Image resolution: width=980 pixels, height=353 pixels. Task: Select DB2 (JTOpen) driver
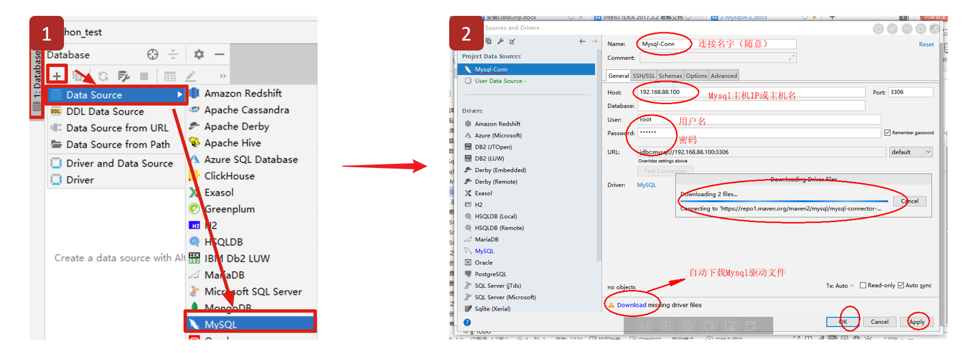coord(493,147)
